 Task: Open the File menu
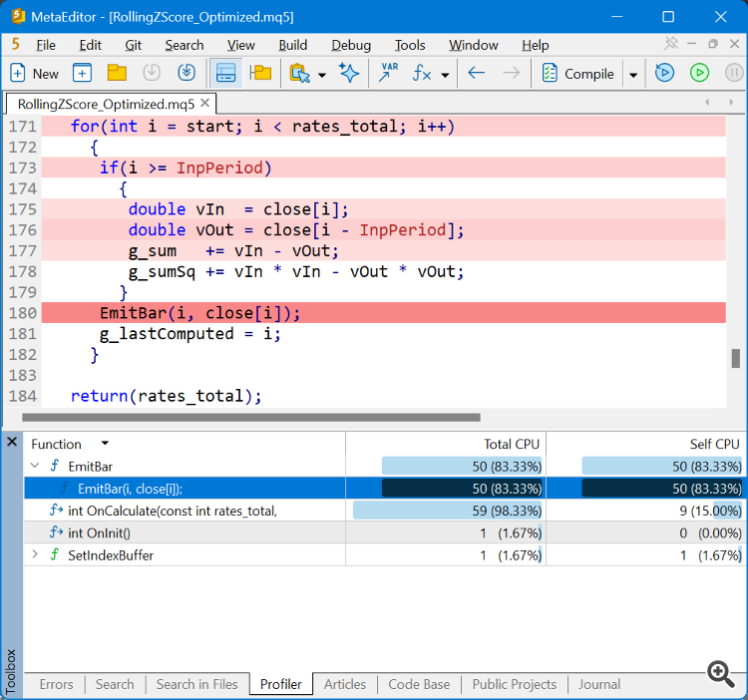(x=46, y=45)
